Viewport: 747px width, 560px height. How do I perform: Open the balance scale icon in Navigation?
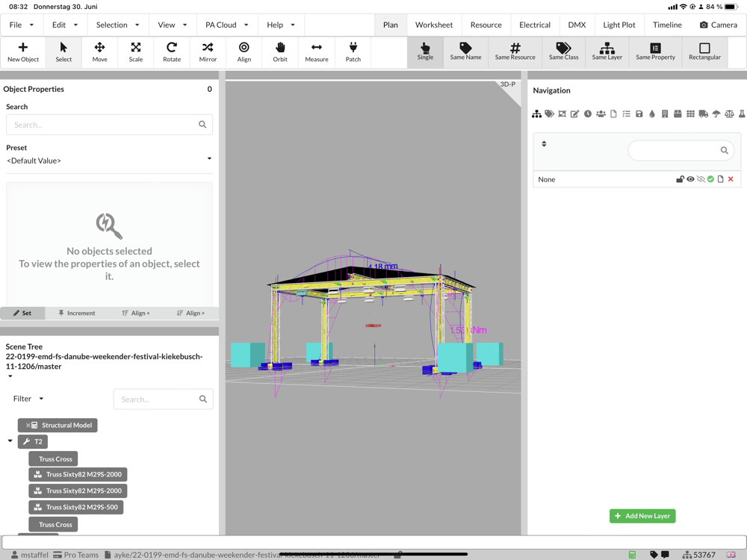729,113
